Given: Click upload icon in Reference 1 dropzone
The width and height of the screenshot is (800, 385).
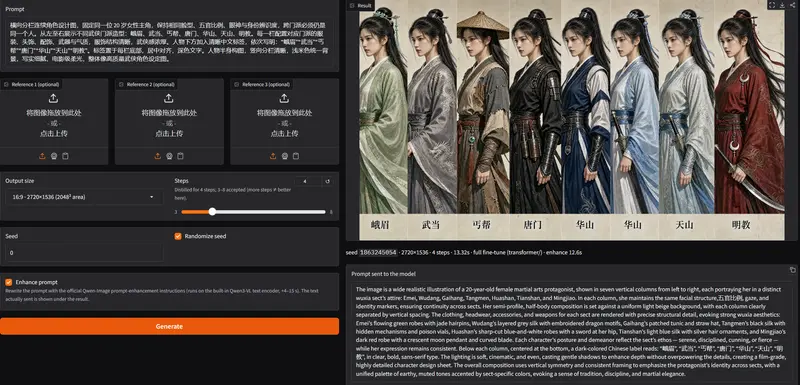Looking at the screenshot, I should (x=54, y=98).
